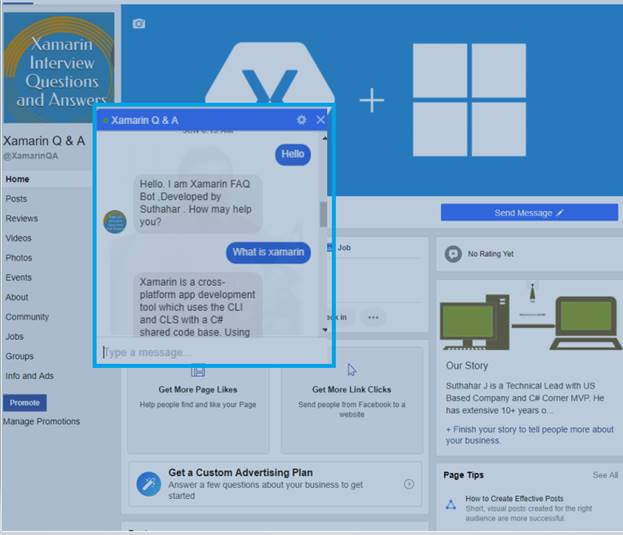This screenshot has width=623, height=535.
Task: Click the @XamarinQA page handle
Action: [x=31, y=156]
